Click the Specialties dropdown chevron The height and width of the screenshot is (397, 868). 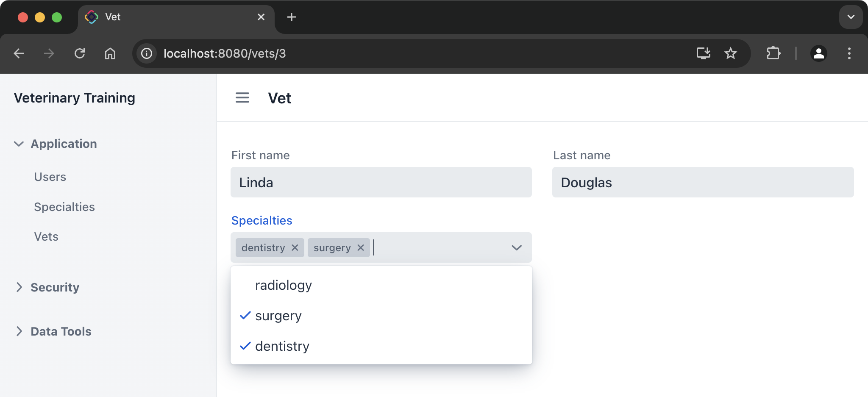tap(516, 247)
